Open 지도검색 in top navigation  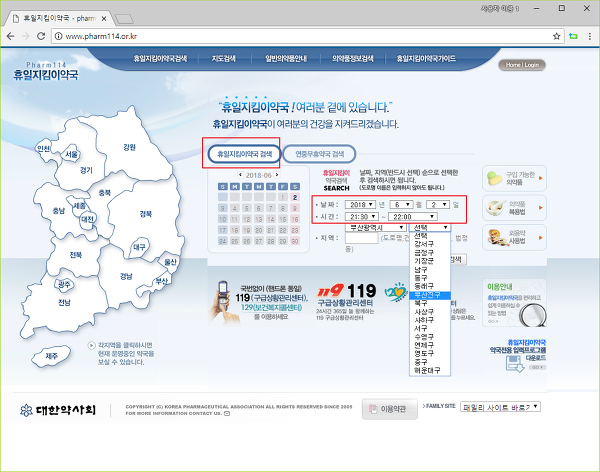tap(224, 59)
